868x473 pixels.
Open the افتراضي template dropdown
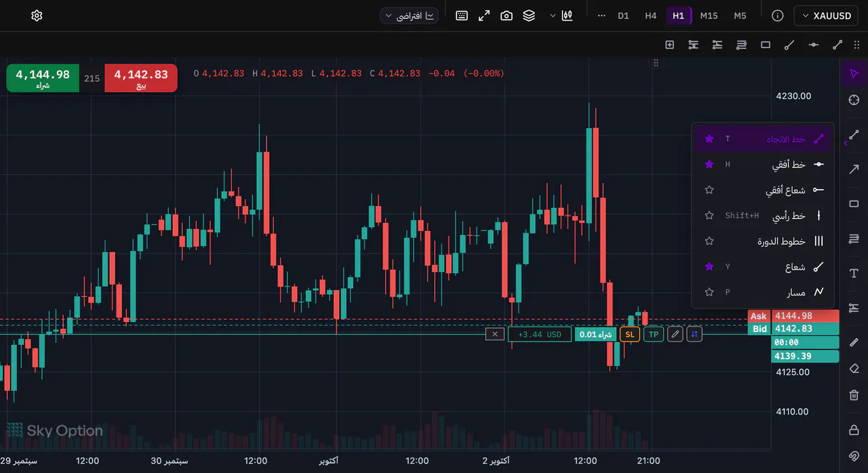coord(410,16)
